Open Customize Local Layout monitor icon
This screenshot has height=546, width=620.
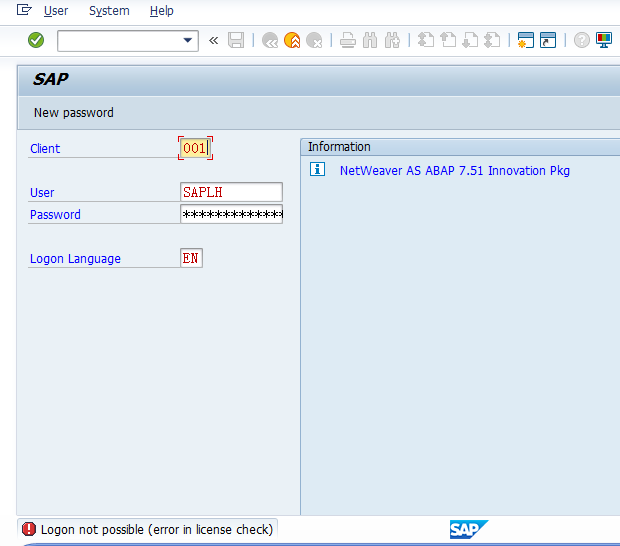point(604,40)
